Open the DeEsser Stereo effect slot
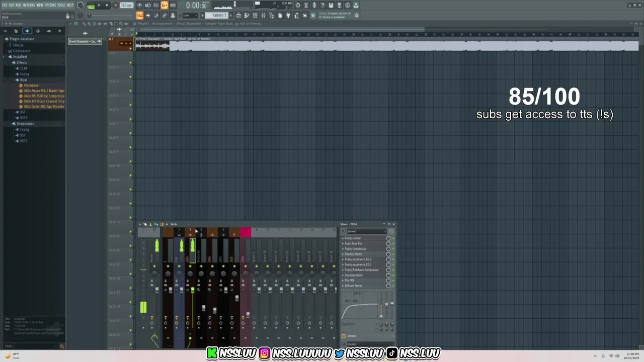Viewport: 644px width, 362px height. pyautogui.click(x=353, y=286)
